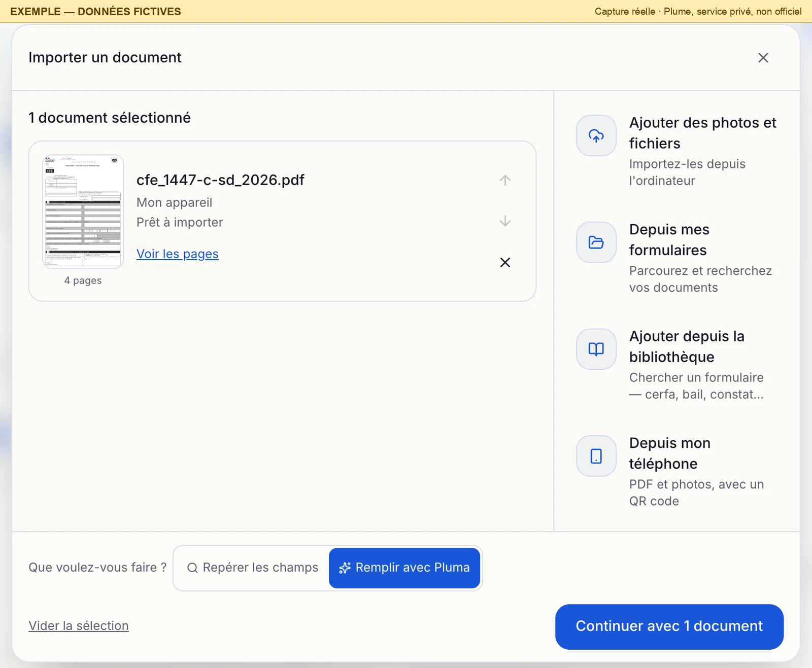Image resolution: width=812 pixels, height=668 pixels.
Task: Click the sparkle icon in Remplir avec Pluma
Action: pyautogui.click(x=345, y=568)
